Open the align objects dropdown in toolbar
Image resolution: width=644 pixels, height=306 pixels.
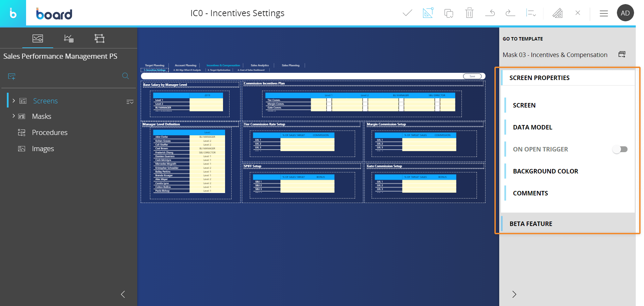[531, 13]
